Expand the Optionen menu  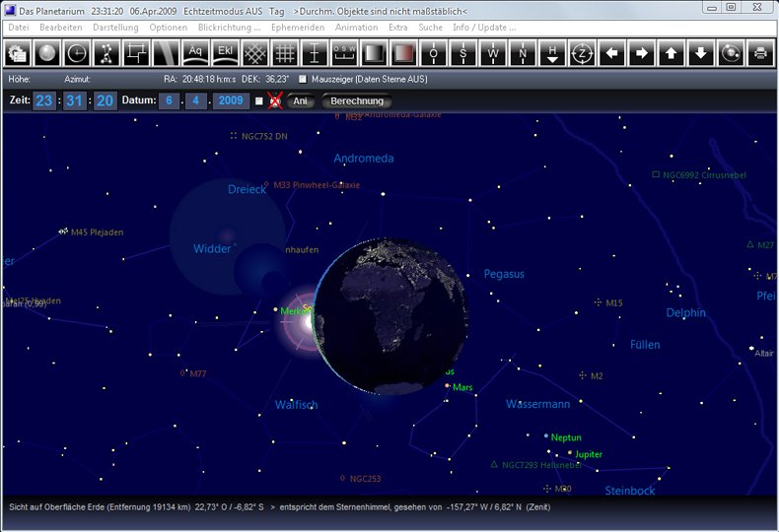168,28
